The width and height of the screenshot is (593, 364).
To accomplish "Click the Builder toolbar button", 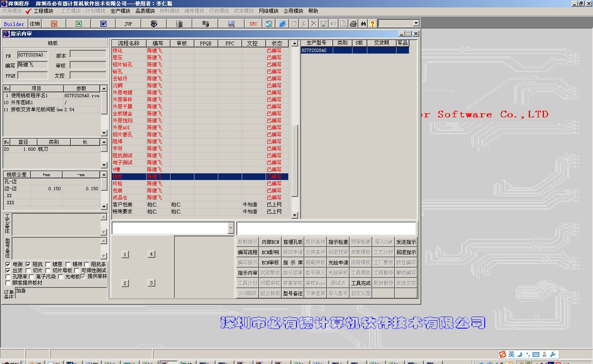I will pyautogui.click(x=14, y=24).
